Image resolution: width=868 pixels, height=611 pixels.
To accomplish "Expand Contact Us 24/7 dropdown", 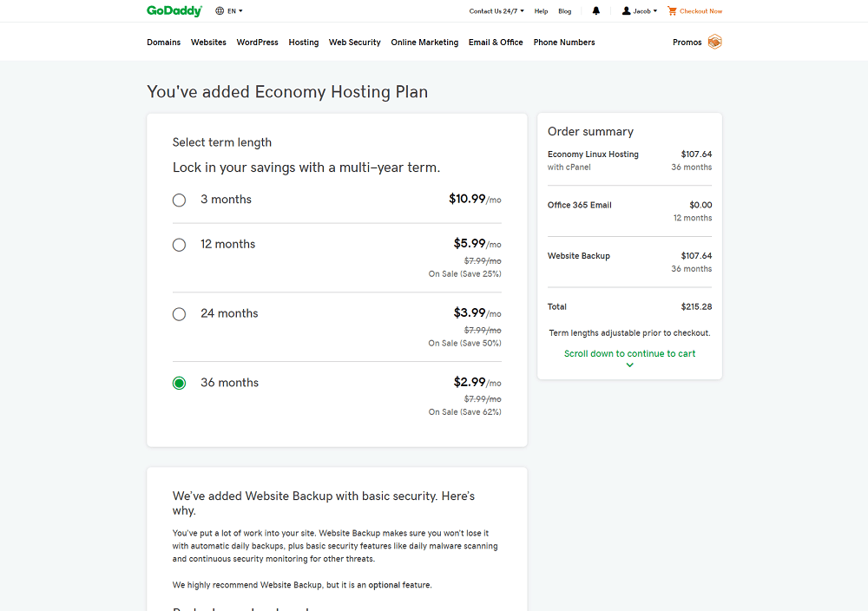I will [x=496, y=11].
